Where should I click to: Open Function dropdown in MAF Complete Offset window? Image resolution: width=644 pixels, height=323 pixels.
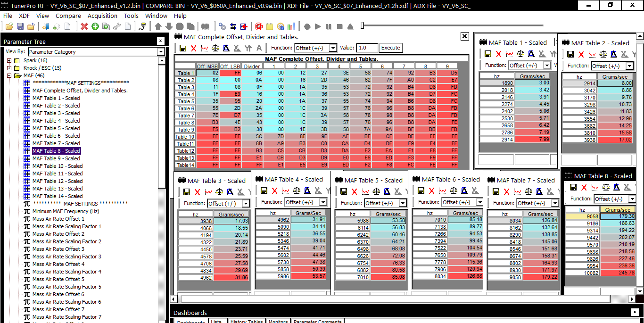coord(333,48)
